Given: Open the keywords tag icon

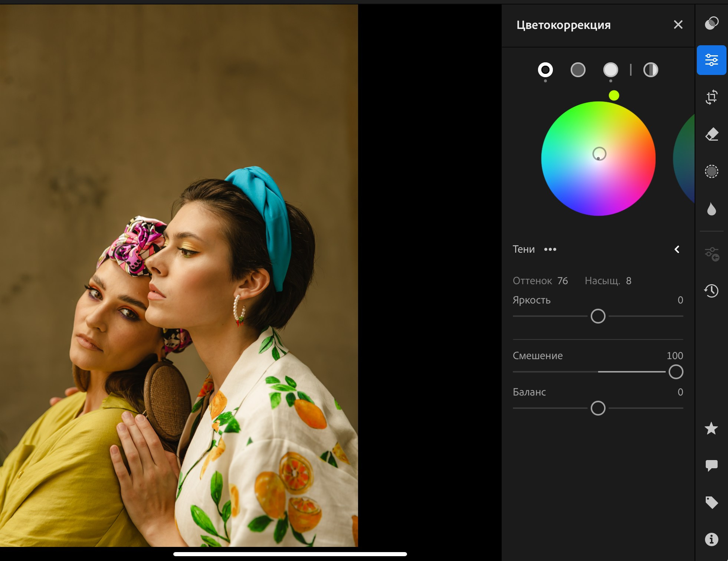Looking at the screenshot, I should coord(711,502).
